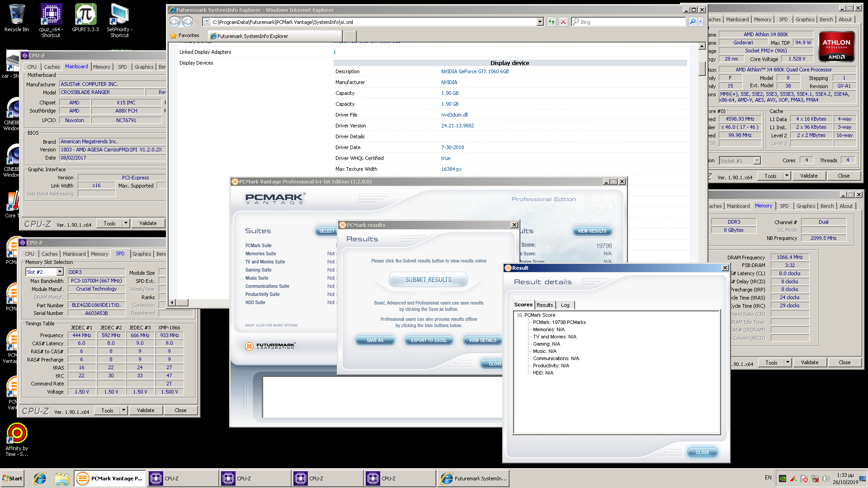The width and height of the screenshot is (868, 488).
Task: Open the GPUPI 3.3.3 desktop icon
Action: pyautogui.click(x=85, y=18)
